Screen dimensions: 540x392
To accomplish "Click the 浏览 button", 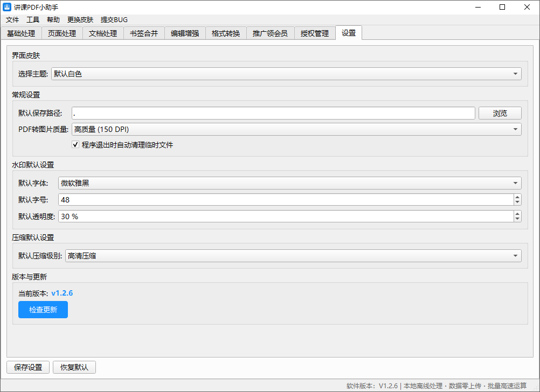I will pyautogui.click(x=500, y=113).
